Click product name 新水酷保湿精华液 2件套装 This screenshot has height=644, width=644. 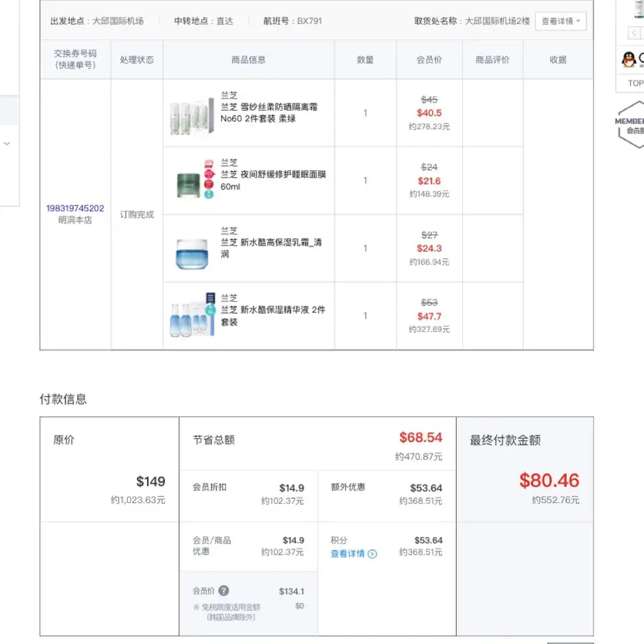click(273, 316)
